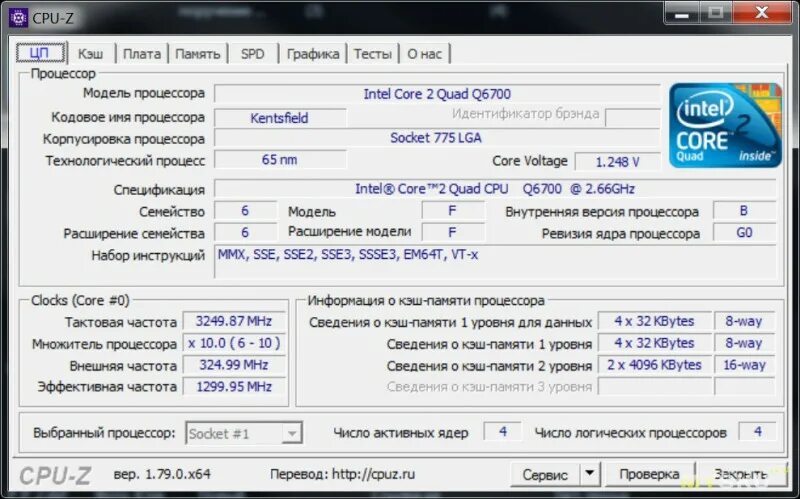Click the translation URL http://cpuz.ru
Screen dimensions: 800x499
click(373, 474)
